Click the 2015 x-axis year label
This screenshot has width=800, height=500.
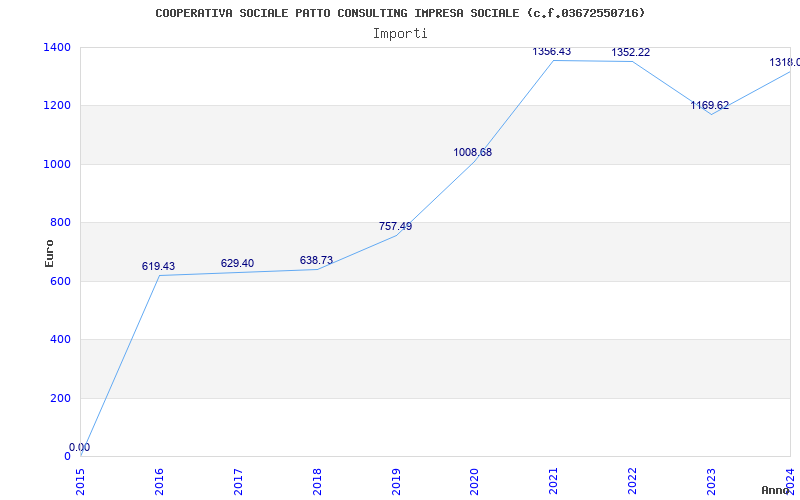click(x=81, y=481)
